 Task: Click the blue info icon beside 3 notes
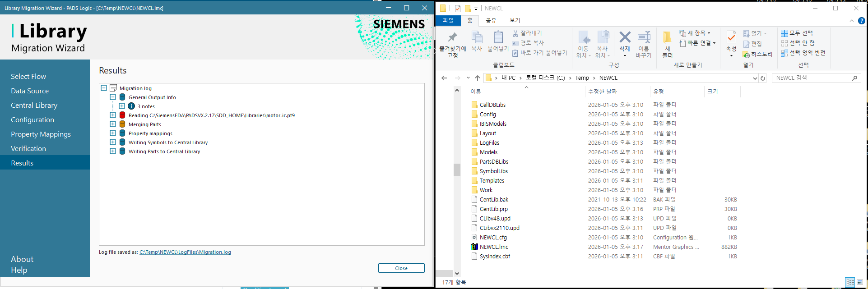point(131,106)
